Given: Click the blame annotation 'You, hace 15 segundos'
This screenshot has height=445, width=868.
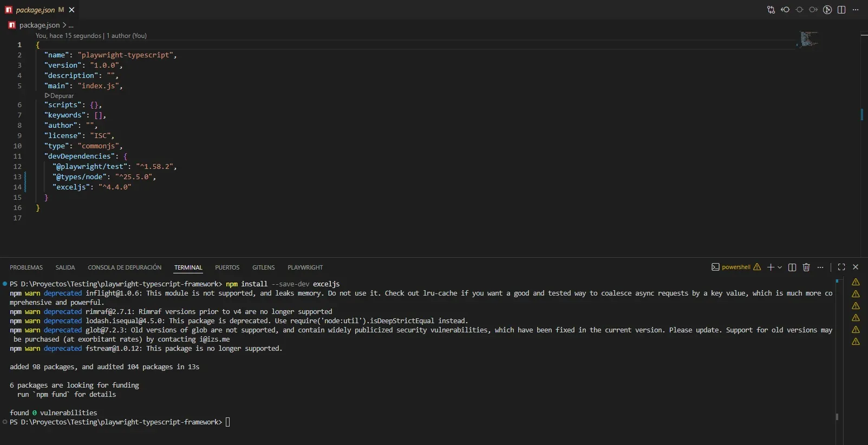Looking at the screenshot, I should tap(68, 36).
